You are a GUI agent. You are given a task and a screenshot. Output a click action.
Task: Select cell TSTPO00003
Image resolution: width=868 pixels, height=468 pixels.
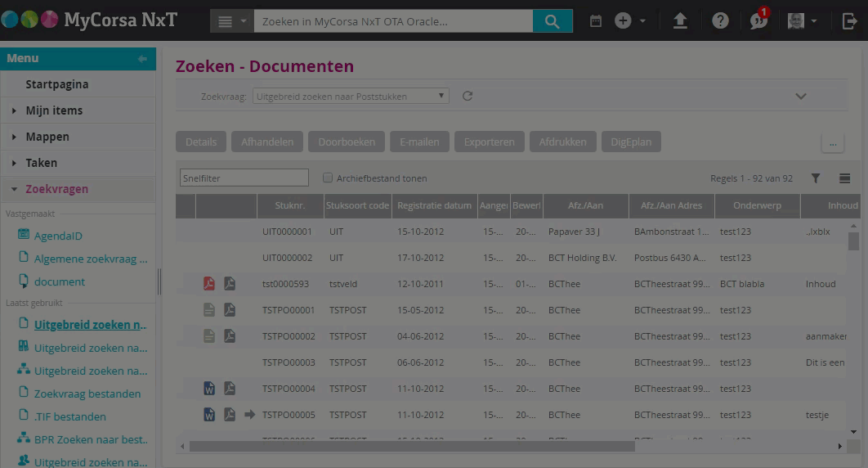coord(289,362)
